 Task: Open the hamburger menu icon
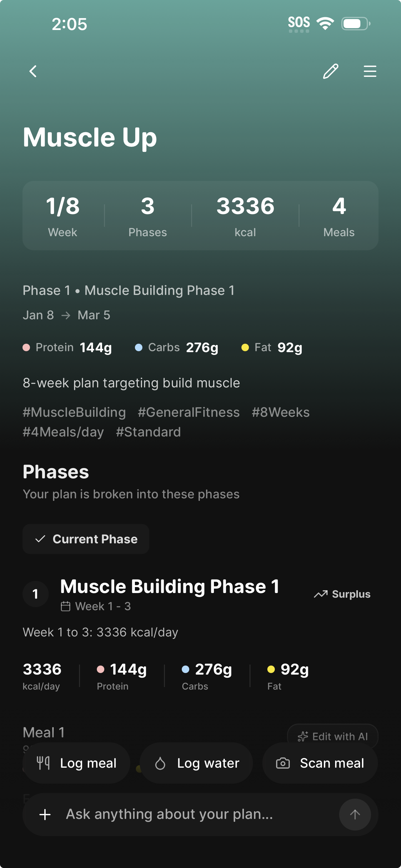[x=370, y=72]
